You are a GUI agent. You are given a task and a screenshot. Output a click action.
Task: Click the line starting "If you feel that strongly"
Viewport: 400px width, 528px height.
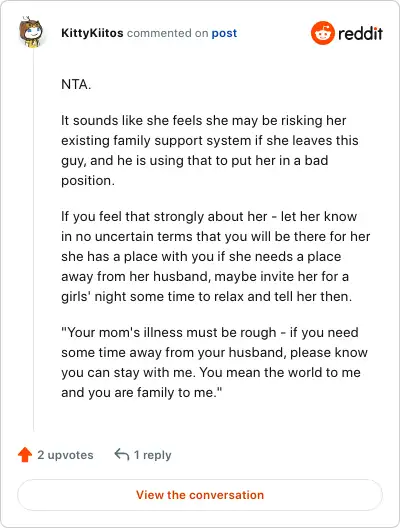pos(209,217)
